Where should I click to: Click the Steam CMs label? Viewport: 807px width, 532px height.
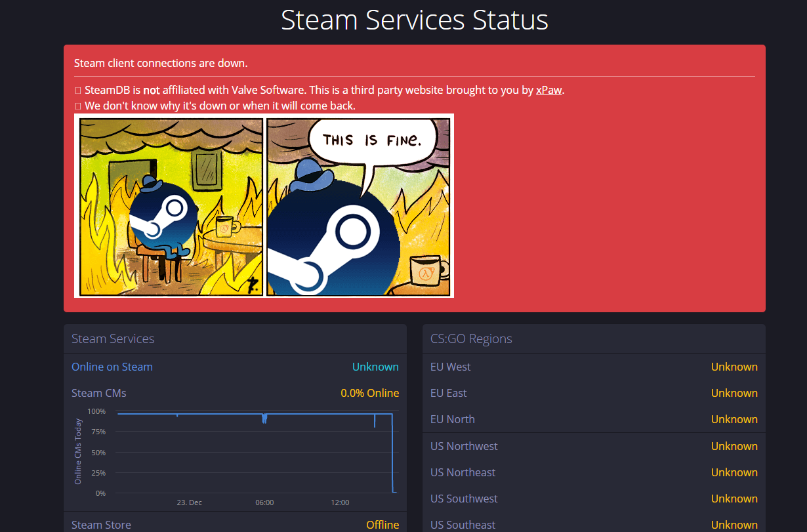tap(99, 393)
